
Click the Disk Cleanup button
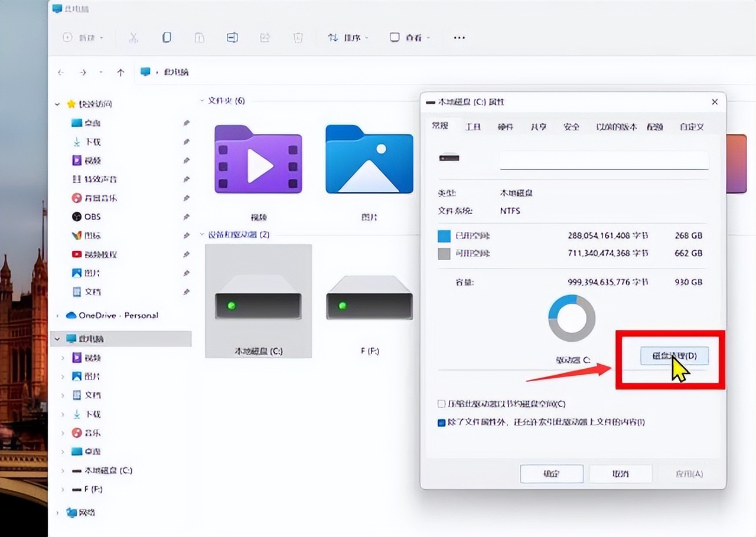(x=673, y=356)
